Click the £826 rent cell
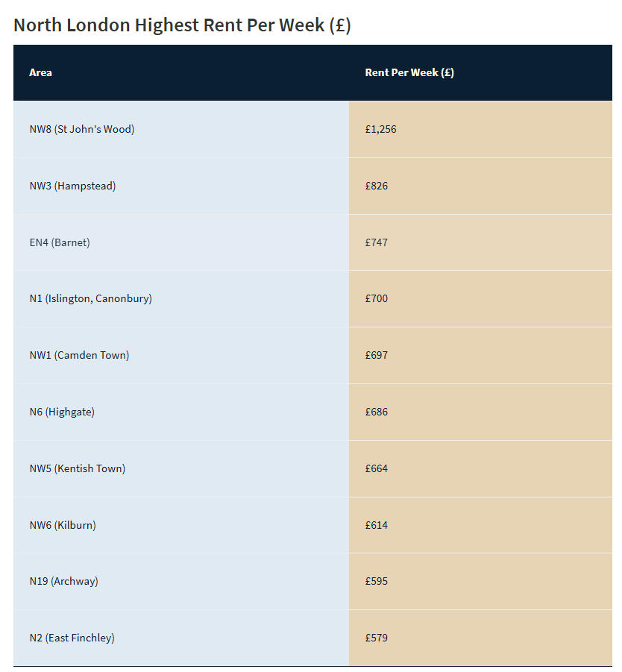This screenshot has width=622, height=672. pos(480,186)
